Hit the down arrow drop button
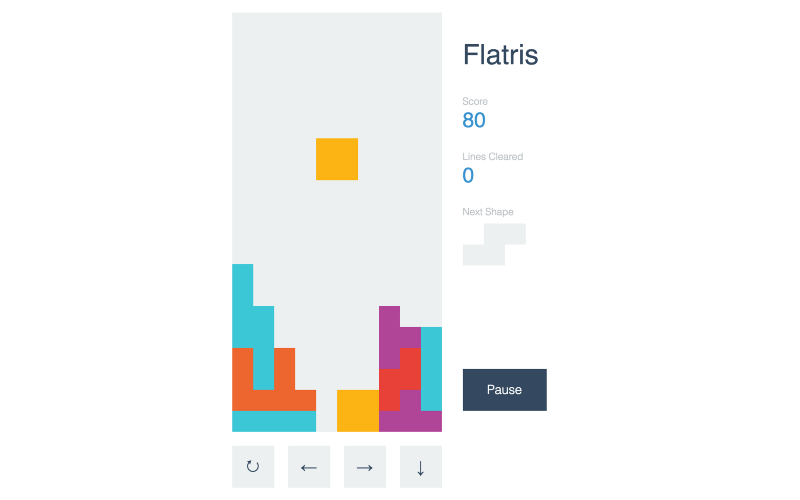The width and height of the screenshot is (800, 500). (421, 467)
